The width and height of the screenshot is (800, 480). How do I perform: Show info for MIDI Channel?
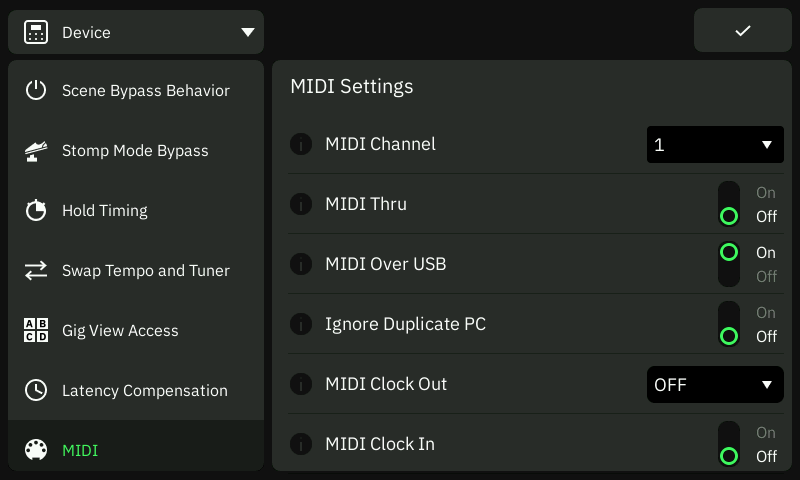pyautogui.click(x=301, y=144)
